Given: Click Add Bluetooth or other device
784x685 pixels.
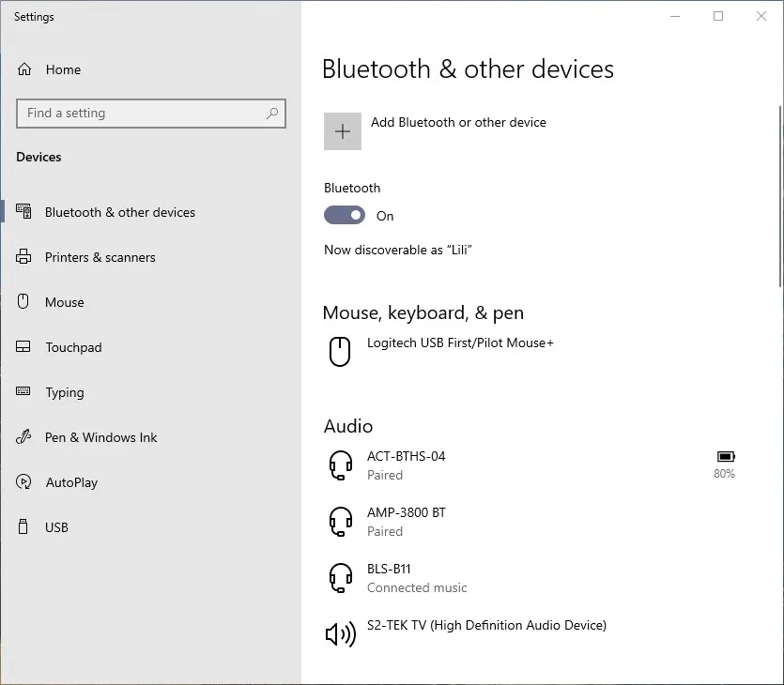Looking at the screenshot, I should [458, 122].
